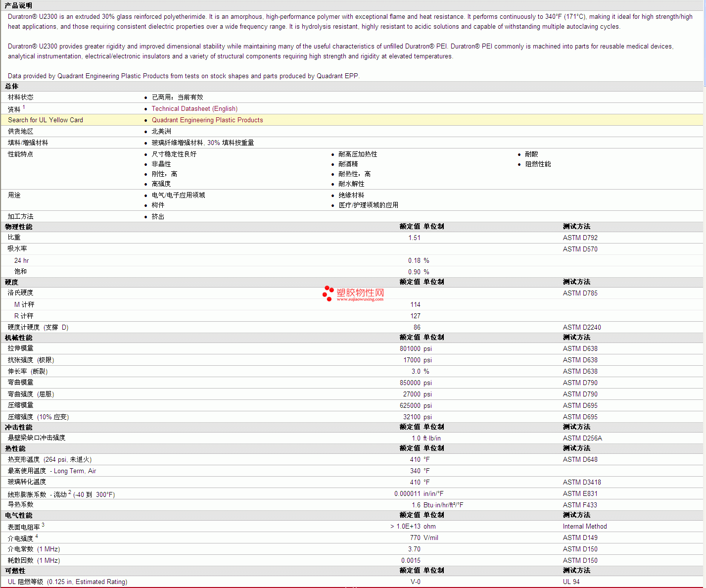Click the "24 hr" water absorption row

[22, 261]
